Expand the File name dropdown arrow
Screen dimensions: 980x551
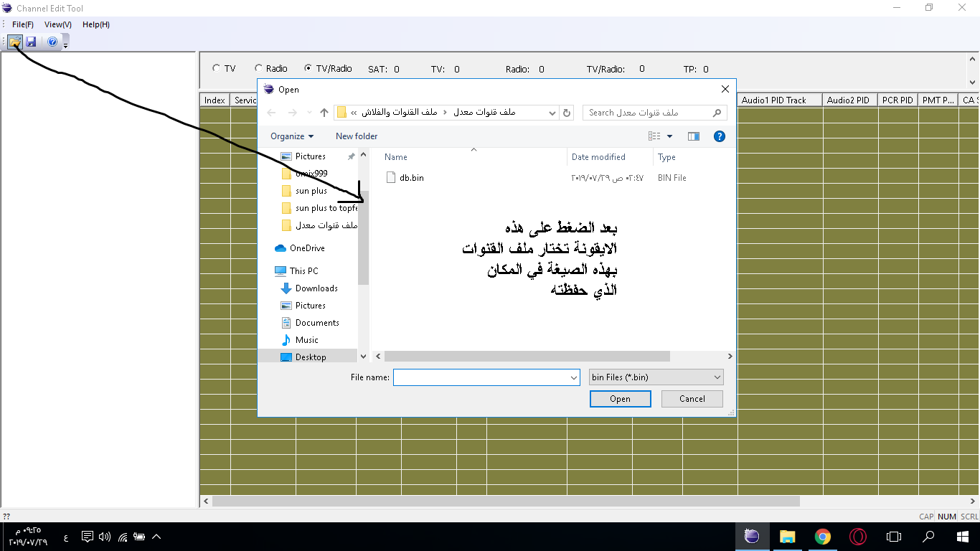point(574,377)
